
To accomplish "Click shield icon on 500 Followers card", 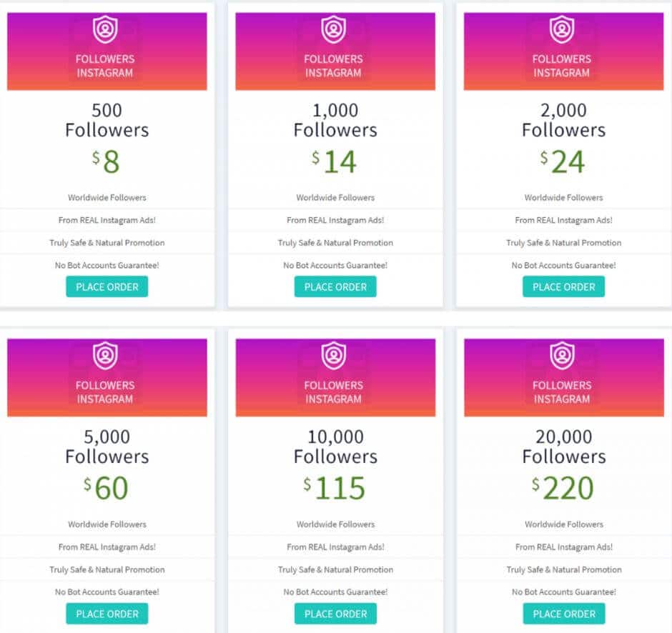I will tap(105, 29).
